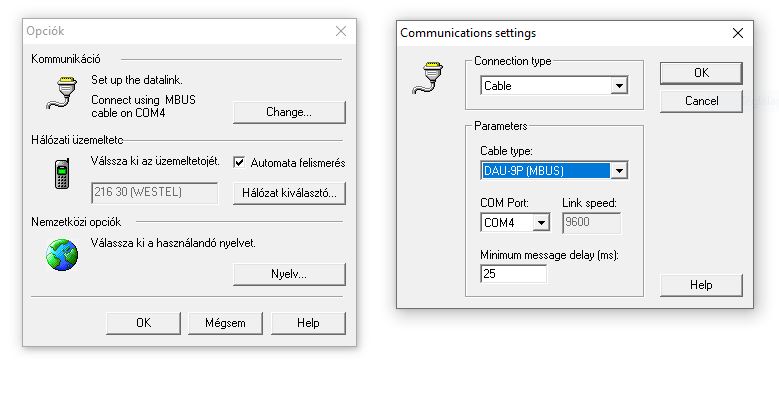Click the globe icon for international options
Image resolution: width=779 pixels, height=395 pixels.
(x=62, y=255)
